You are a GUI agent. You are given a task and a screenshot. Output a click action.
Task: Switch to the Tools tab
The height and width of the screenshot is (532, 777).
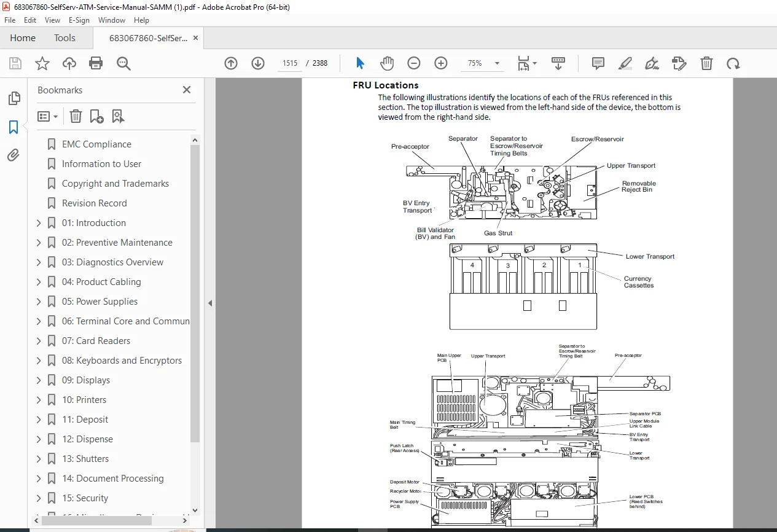coord(64,38)
